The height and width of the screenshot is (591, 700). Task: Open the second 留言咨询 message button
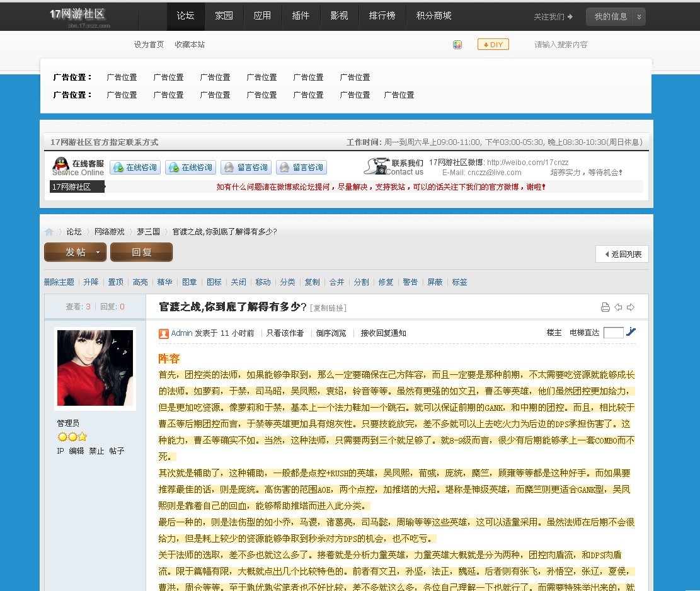[301, 168]
